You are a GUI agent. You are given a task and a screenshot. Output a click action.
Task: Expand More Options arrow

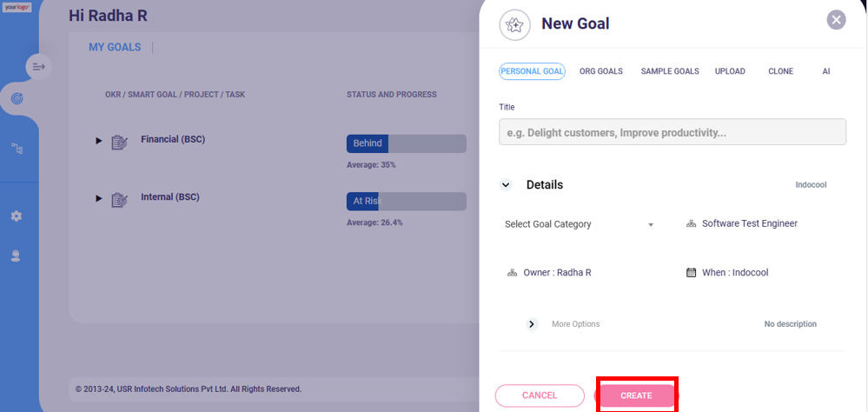(532, 324)
